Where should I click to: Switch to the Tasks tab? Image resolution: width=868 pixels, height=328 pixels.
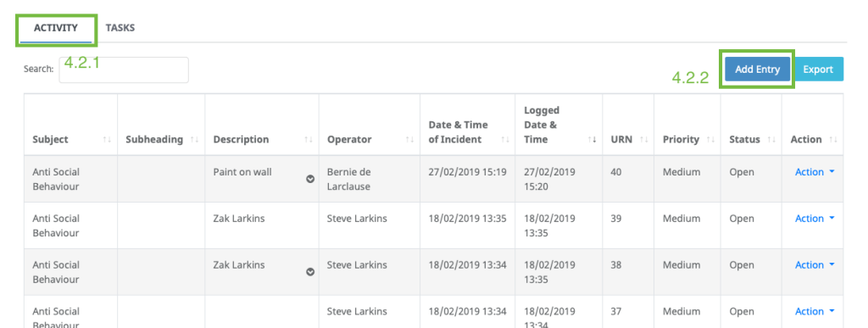(120, 28)
